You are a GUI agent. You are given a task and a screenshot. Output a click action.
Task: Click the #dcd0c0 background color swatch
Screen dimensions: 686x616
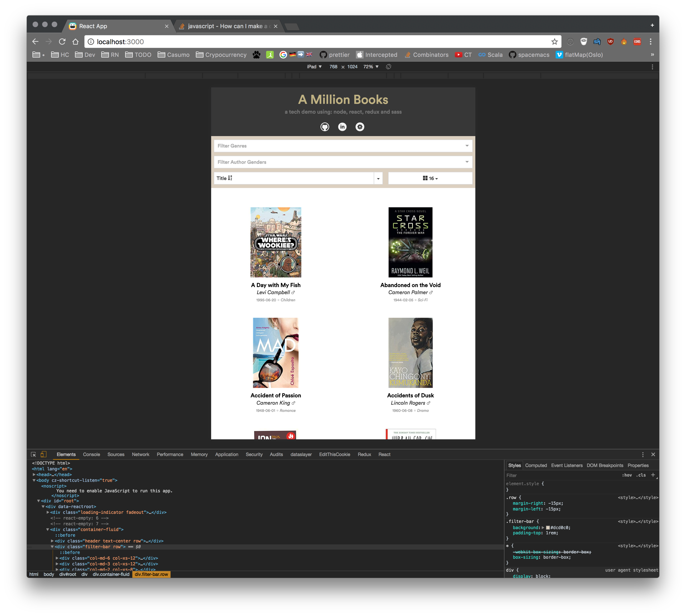coord(548,528)
